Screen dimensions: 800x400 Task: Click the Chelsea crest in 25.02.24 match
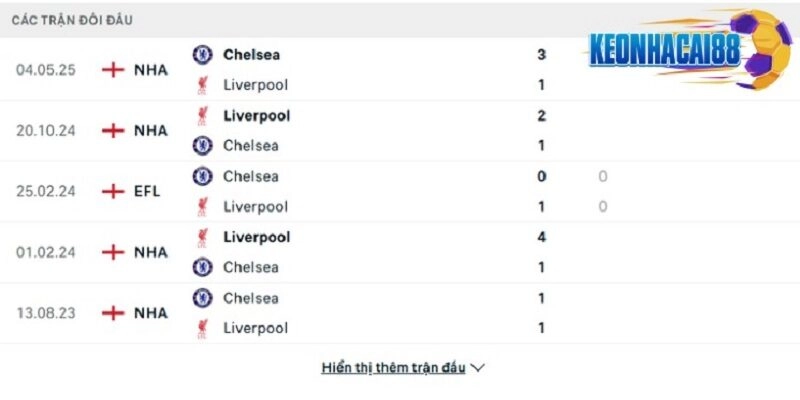(x=202, y=176)
